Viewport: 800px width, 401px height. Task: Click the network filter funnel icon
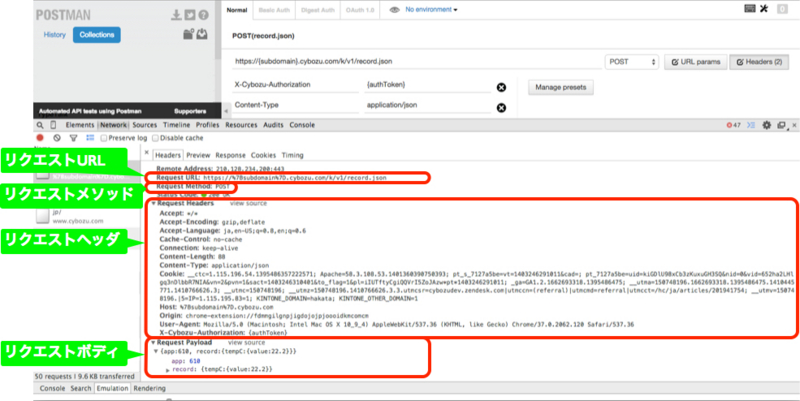click(73, 138)
